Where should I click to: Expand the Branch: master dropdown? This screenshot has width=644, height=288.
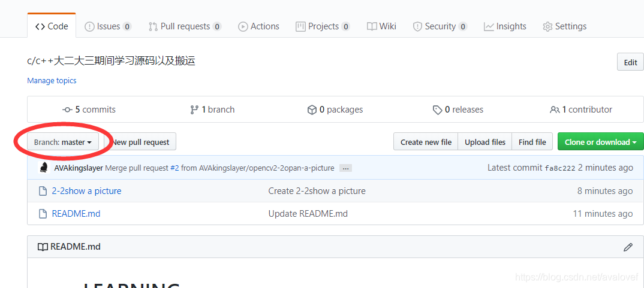pyautogui.click(x=63, y=142)
